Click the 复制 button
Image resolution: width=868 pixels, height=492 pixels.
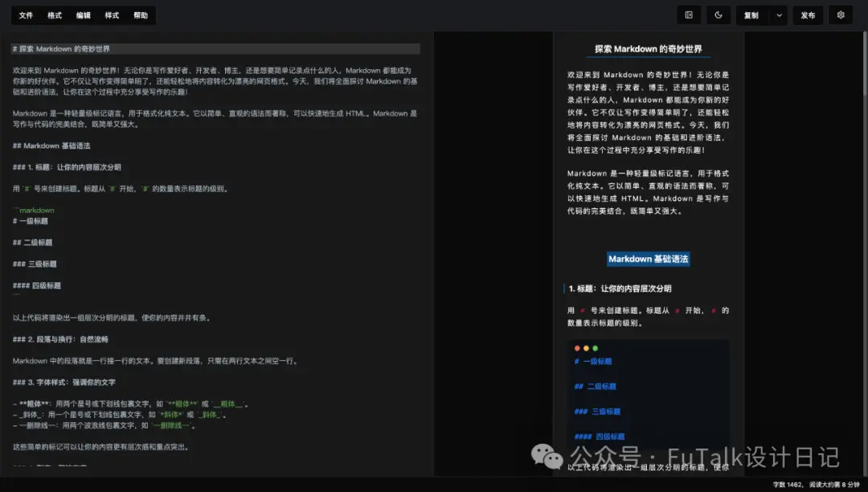click(751, 15)
